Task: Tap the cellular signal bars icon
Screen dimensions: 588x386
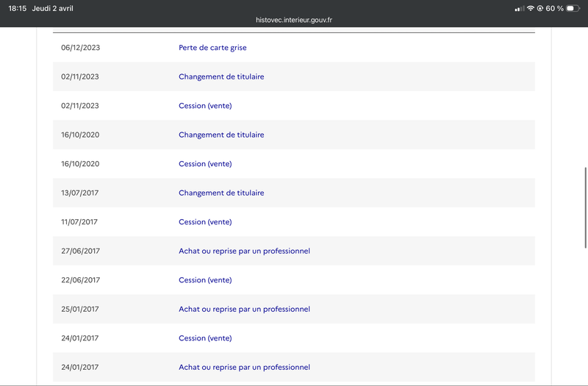Action: [520, 8]
